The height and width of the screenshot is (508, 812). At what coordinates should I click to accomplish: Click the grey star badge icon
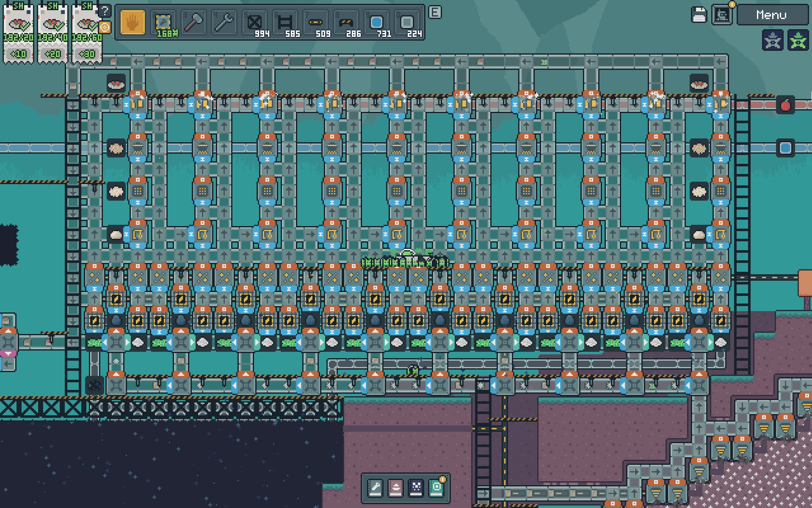point(773,40)
